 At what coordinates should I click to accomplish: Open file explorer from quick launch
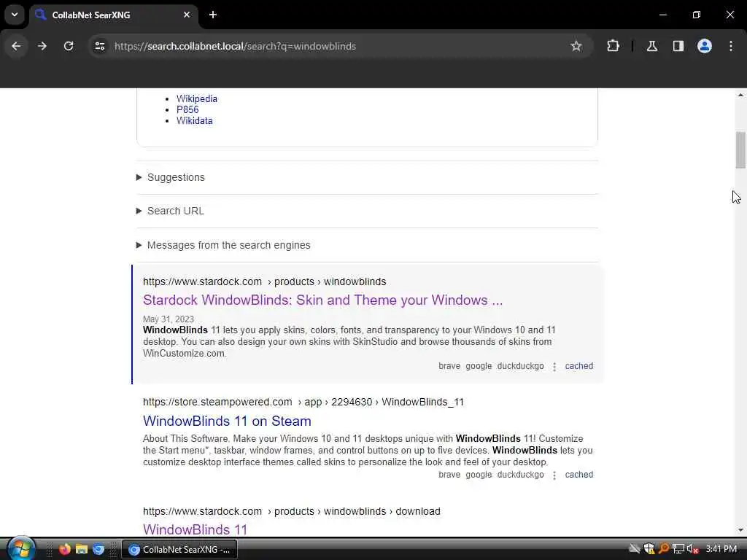point(82,549)
